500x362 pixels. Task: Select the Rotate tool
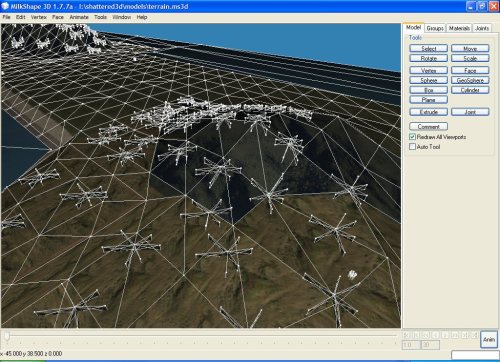click(428, 58)
